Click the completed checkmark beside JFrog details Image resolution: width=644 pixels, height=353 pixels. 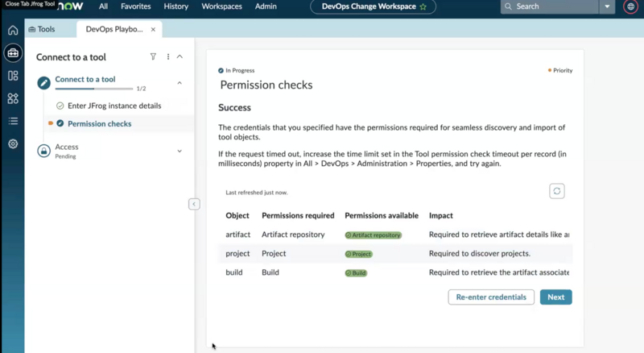click(x=60, y=106)
